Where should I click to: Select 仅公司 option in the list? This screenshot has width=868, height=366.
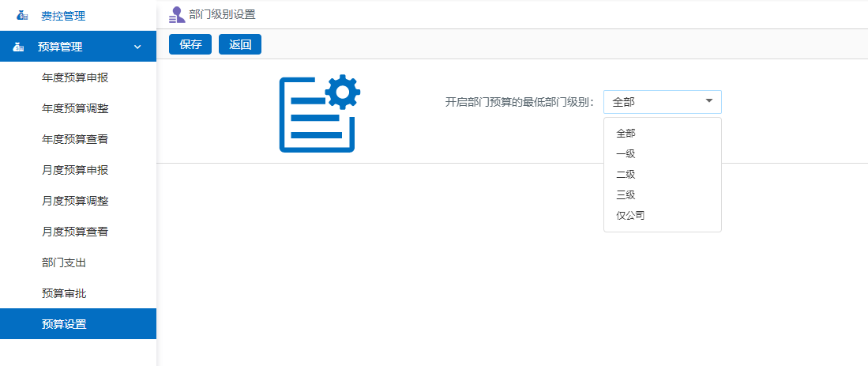pyautogui.click(x=630, y=215)
